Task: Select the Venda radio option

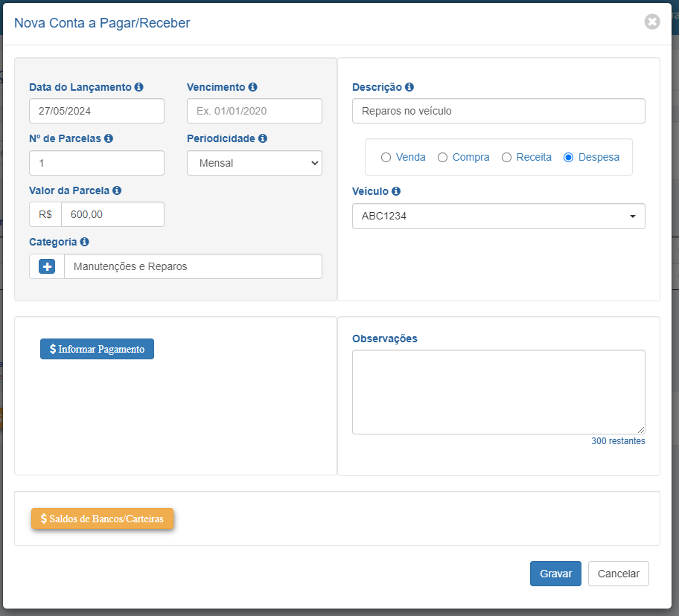Action: (386, 158)
